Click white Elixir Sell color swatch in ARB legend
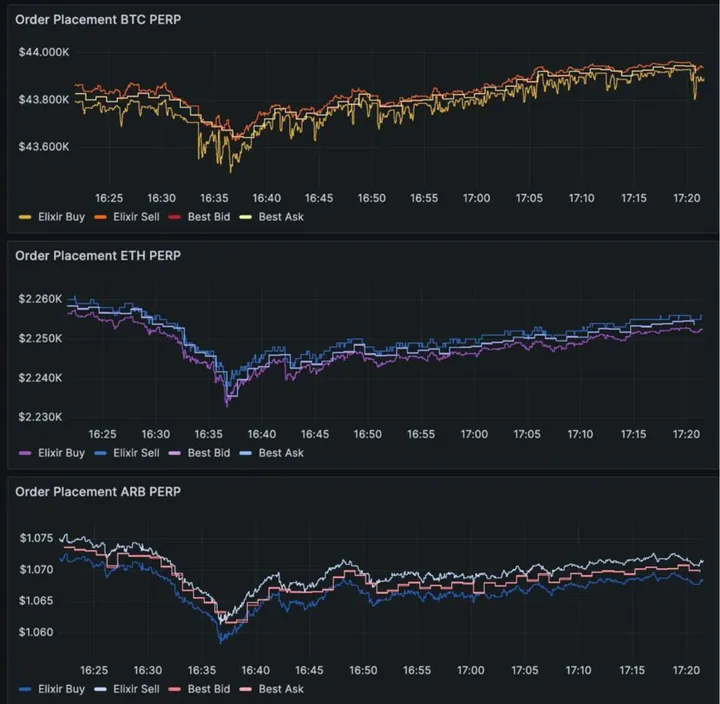Viewport: 720px width, 704px height. click(100, 689)
